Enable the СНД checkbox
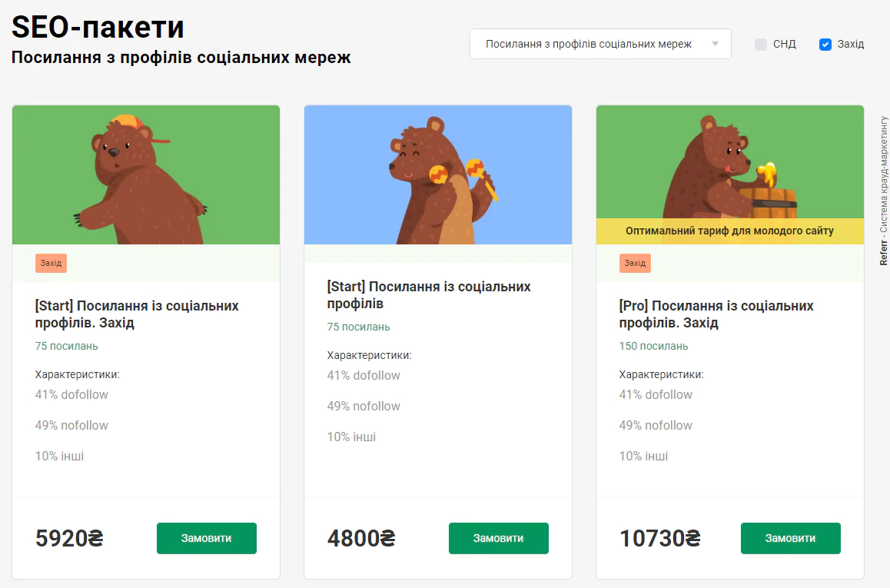This screenshot has height=588, width=890. (x=761, y=45)
